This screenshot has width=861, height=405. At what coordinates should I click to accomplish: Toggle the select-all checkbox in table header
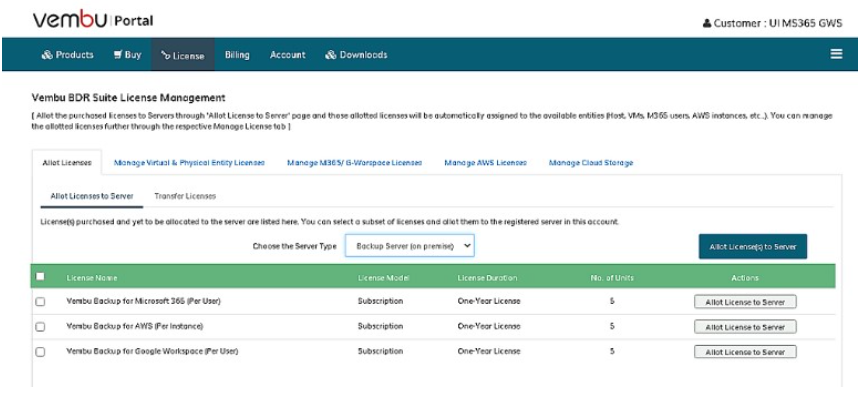pos(40,277)
